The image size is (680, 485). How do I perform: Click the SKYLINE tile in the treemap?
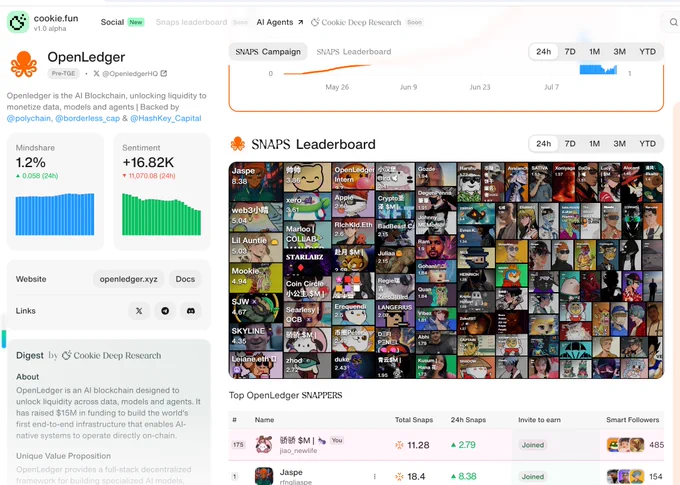coord(256,337)
